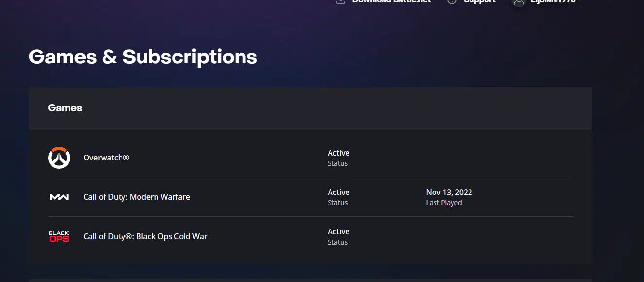Click the Nov 13, 2022 last played date
644x282 pixels.
pyautogui.click(x=449, y=192)
